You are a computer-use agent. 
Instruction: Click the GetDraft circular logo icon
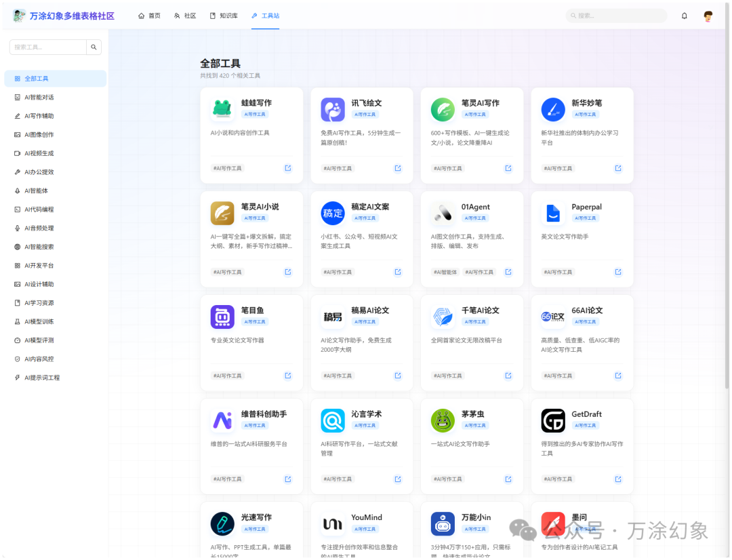[552, 420]
